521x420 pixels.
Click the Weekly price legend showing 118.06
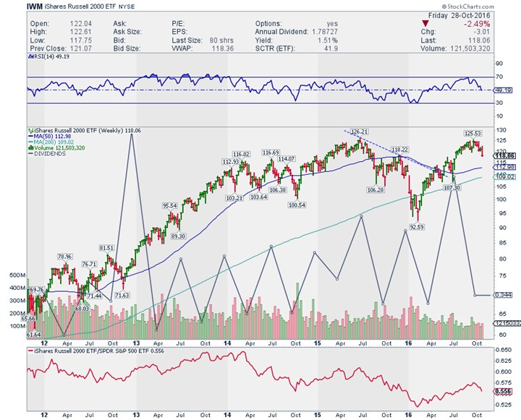tap(85, 131)
